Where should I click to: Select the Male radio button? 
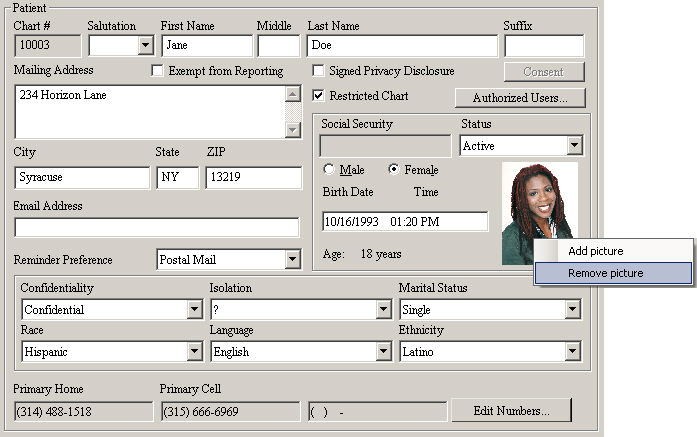click(329, 170)
